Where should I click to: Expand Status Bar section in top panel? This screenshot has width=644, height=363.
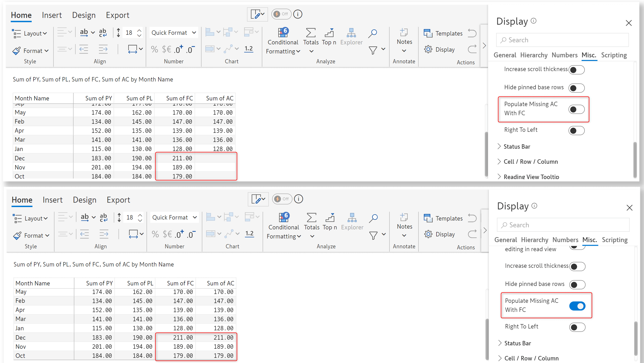click(514, 147)
